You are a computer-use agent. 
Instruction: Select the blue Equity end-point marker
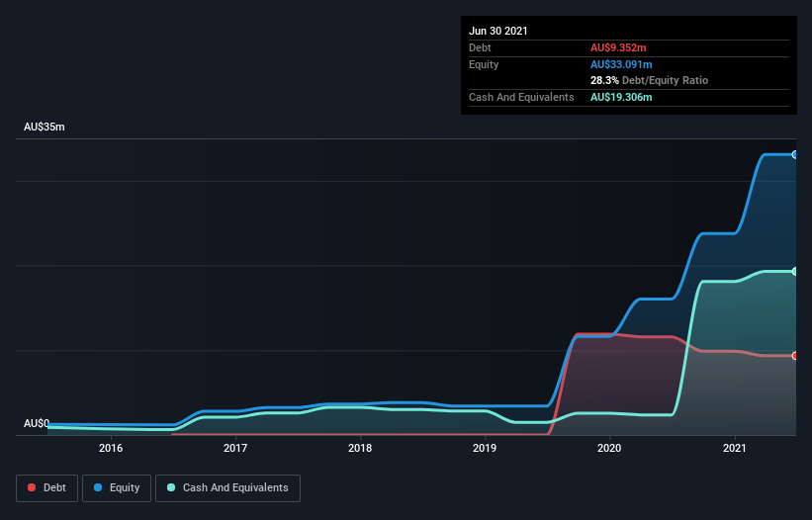coord(795,154)
